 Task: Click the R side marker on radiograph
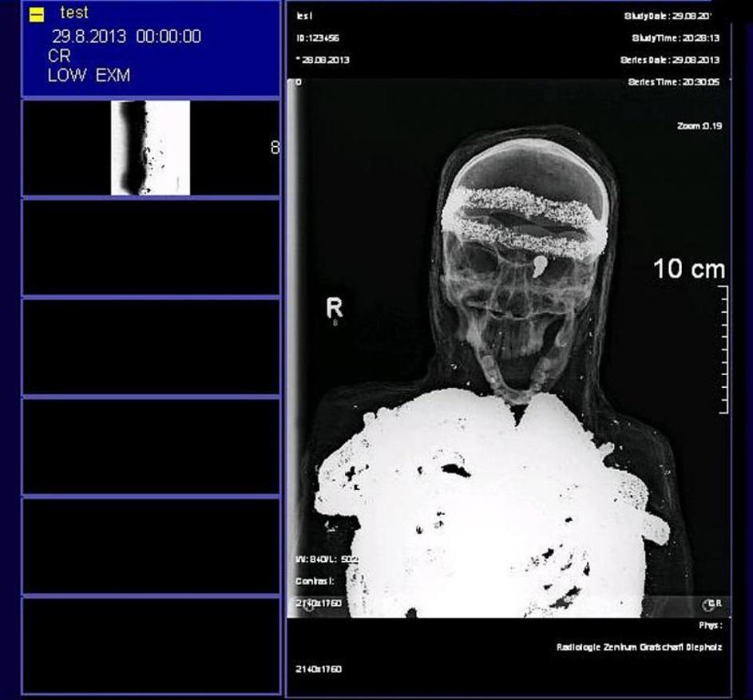click(335, 308)
